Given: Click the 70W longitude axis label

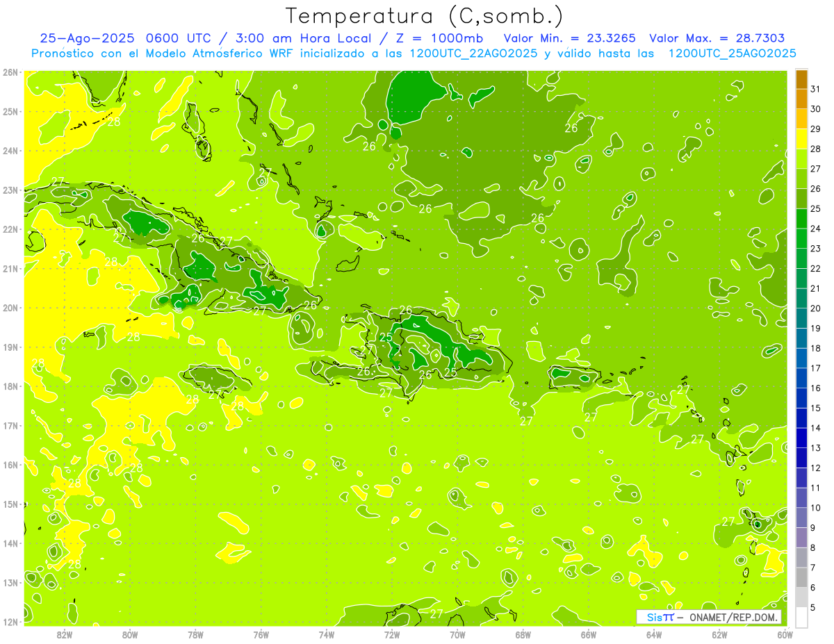Looking at the screenshot, I should (457, 634).
